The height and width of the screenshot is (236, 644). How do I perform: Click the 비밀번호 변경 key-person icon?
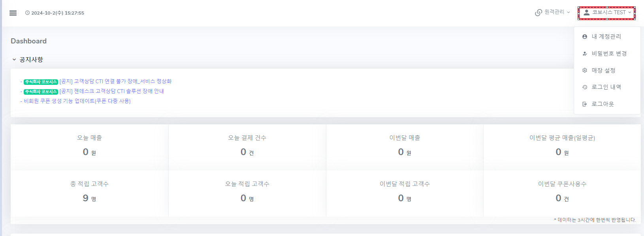585,54
